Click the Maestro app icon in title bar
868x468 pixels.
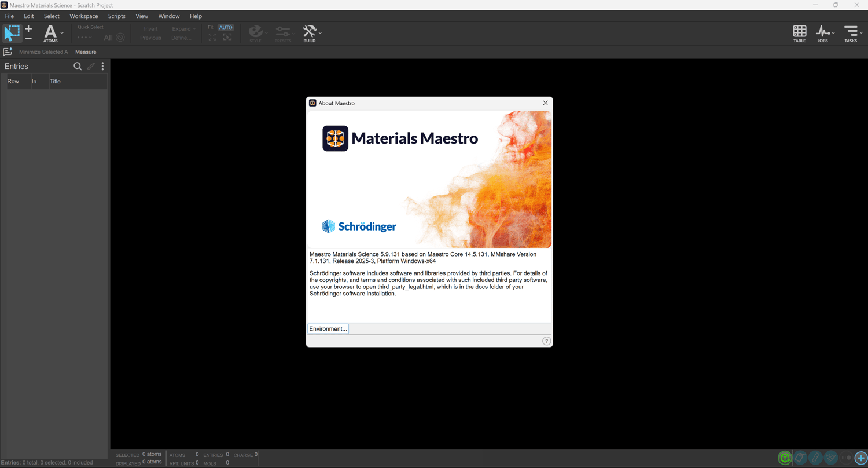pos(4,5)
